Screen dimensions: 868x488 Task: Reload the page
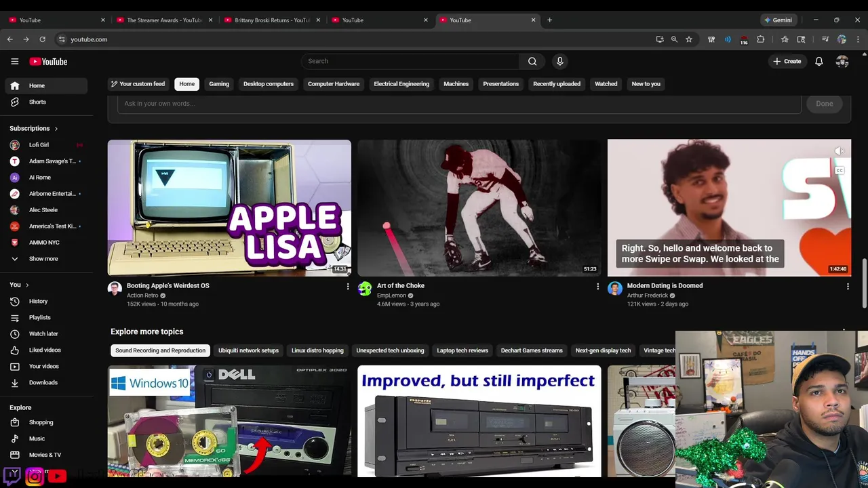coord(42,39)
